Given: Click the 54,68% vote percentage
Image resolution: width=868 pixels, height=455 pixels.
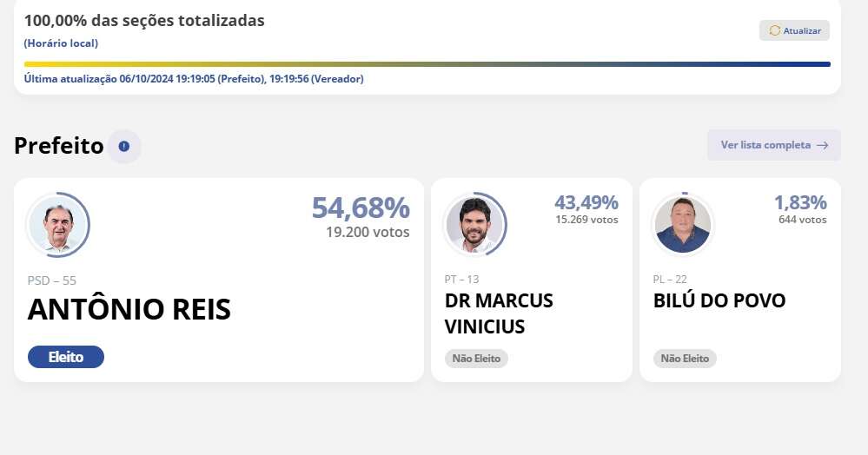Looking at the screenshot, I should tap(361, 208).
